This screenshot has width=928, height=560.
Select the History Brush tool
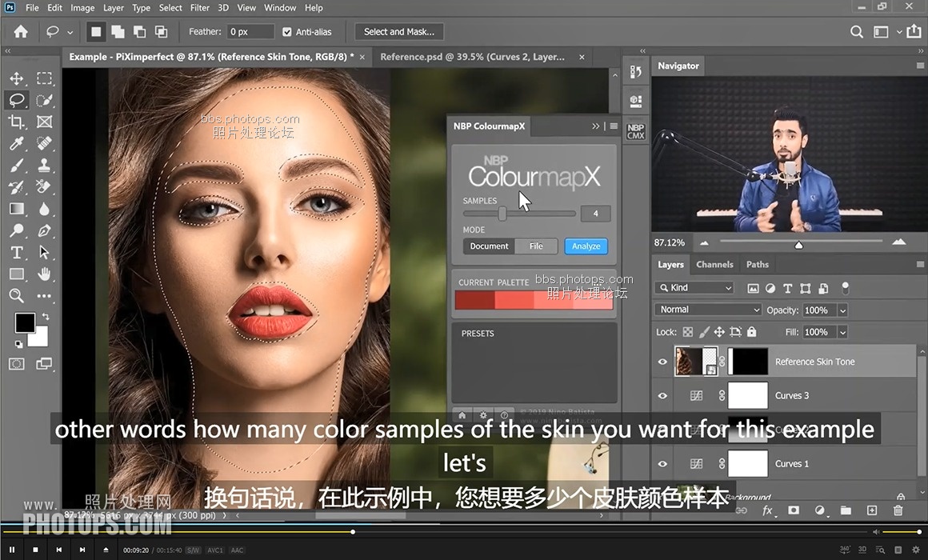[17, 187]
